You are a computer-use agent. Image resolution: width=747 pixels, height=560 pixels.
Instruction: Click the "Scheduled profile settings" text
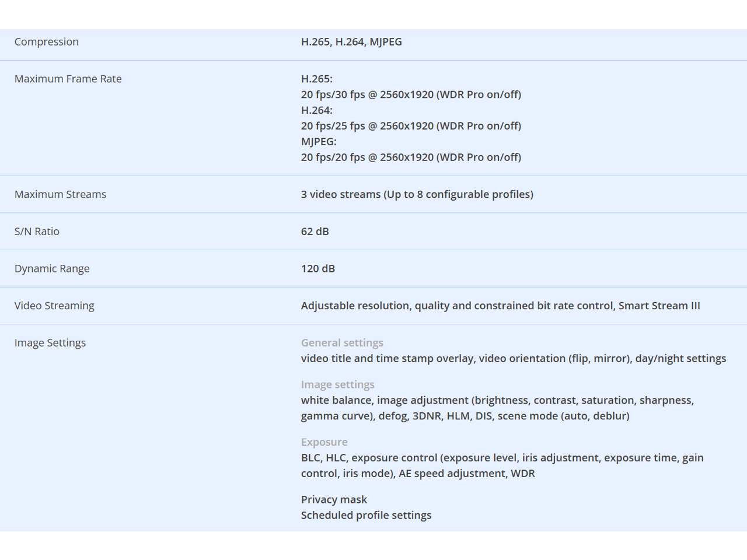coord(366,516)
